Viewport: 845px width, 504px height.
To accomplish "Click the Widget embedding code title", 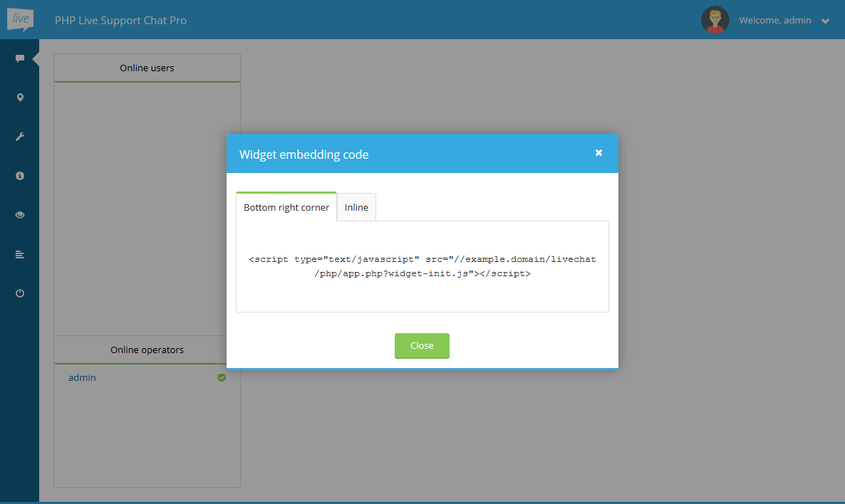I will click(304, 154).
